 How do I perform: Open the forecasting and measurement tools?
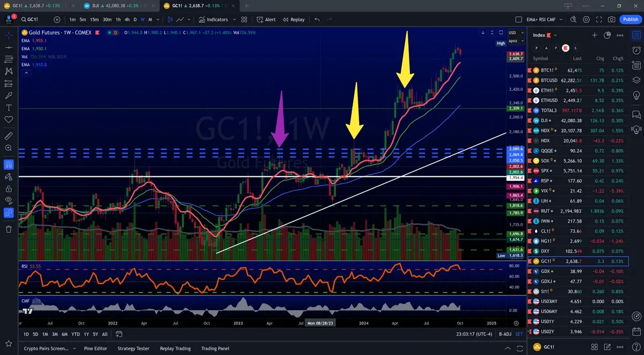[9, 83]
